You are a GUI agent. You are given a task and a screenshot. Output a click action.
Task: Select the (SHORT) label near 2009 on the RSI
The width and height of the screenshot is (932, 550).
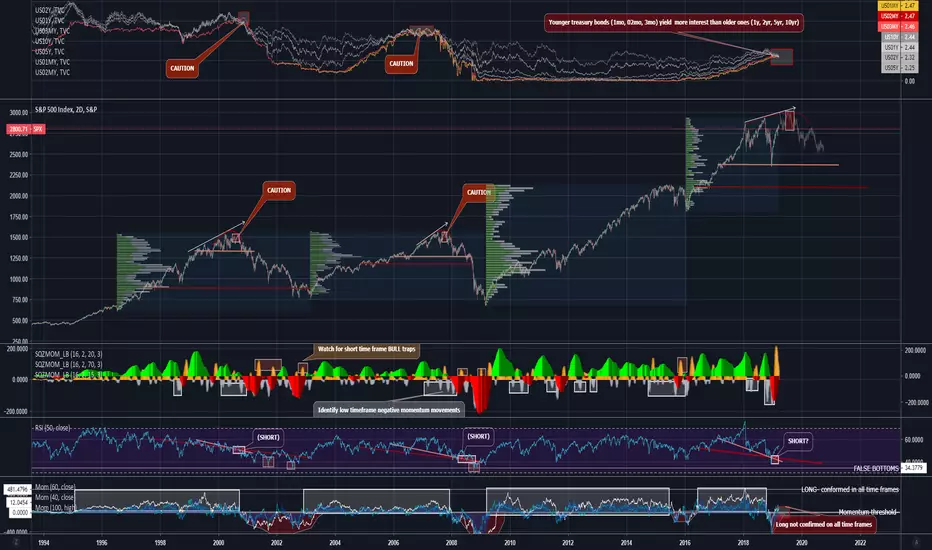click(478, 436)
